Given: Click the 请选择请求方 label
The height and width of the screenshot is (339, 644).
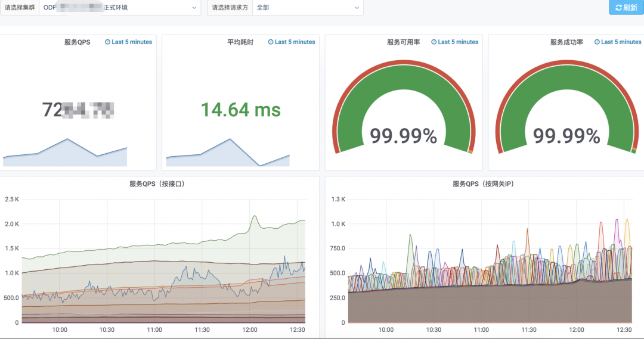Looking at the screenshot, I should coord(230,7).
